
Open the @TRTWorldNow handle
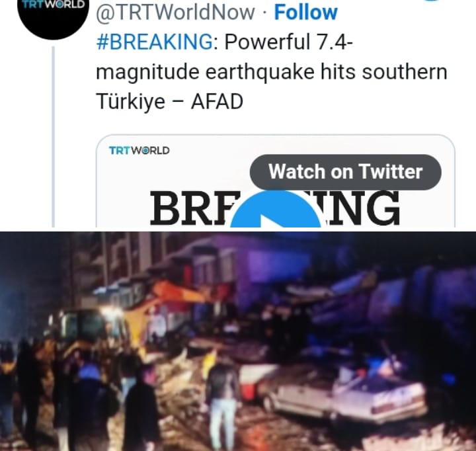[175, 12]
